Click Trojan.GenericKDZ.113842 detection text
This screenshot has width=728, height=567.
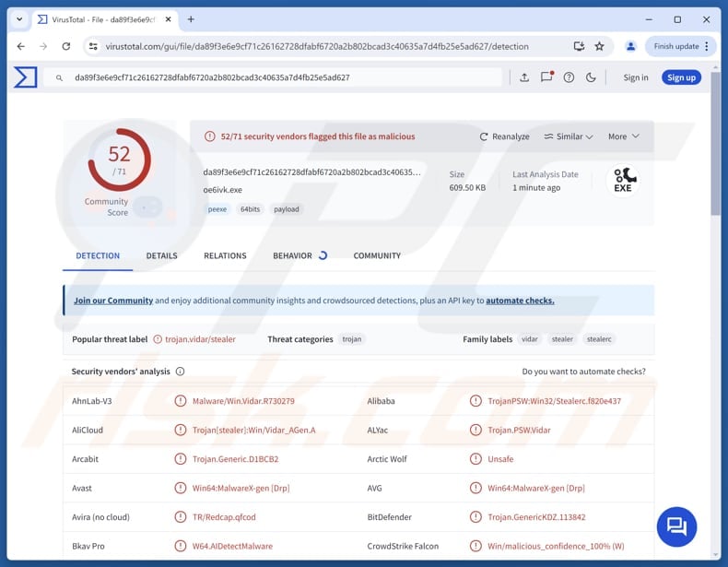click(x=536, y=517)
